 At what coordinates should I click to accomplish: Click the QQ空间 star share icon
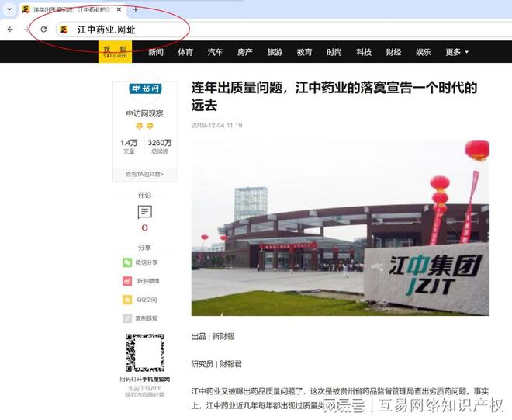(127, 300)
